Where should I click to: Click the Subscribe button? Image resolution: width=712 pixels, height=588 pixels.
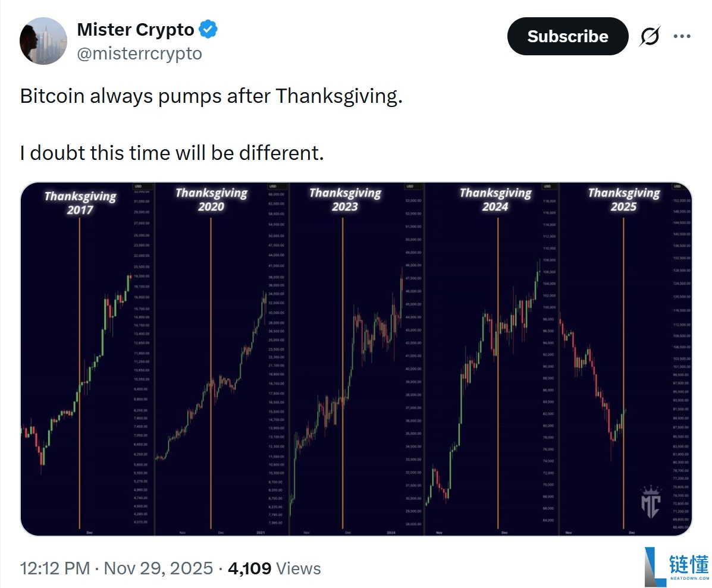pyautogui.click(x=567, y=36)
